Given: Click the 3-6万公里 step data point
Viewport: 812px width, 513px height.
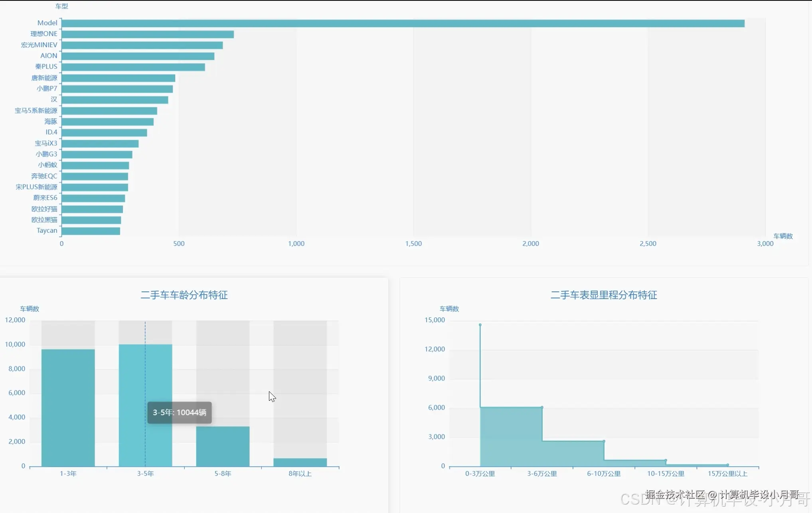Looking at the screenshot, I should [542, 407].
